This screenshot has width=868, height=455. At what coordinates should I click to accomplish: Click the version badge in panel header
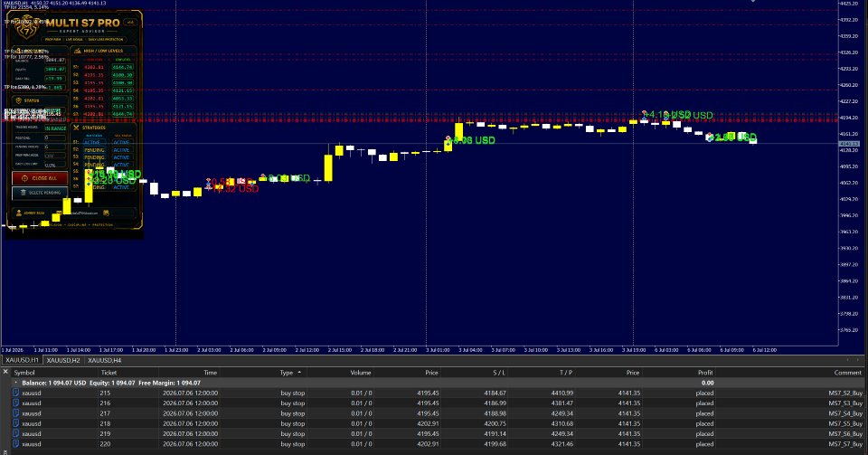130,23
